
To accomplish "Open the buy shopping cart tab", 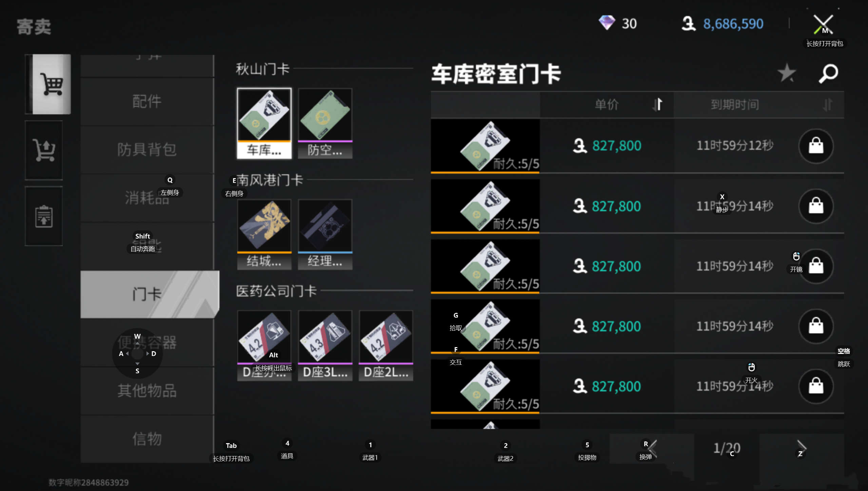I will (51, 84).
